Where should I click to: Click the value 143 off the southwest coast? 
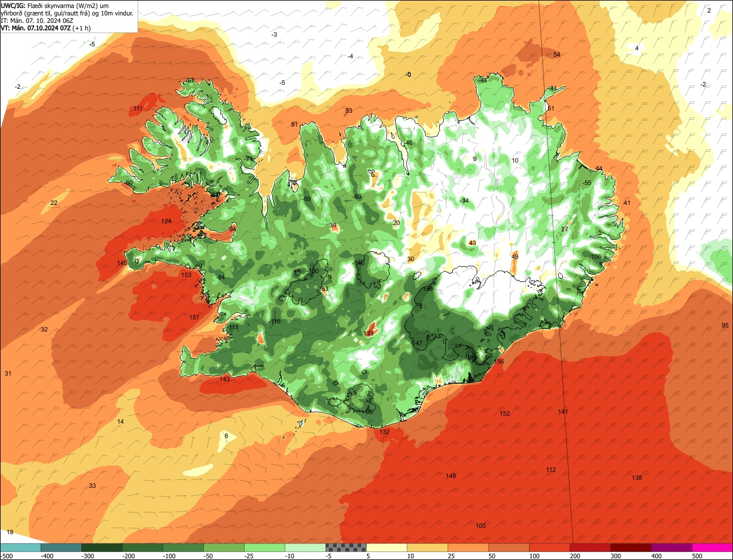(225, 379)
